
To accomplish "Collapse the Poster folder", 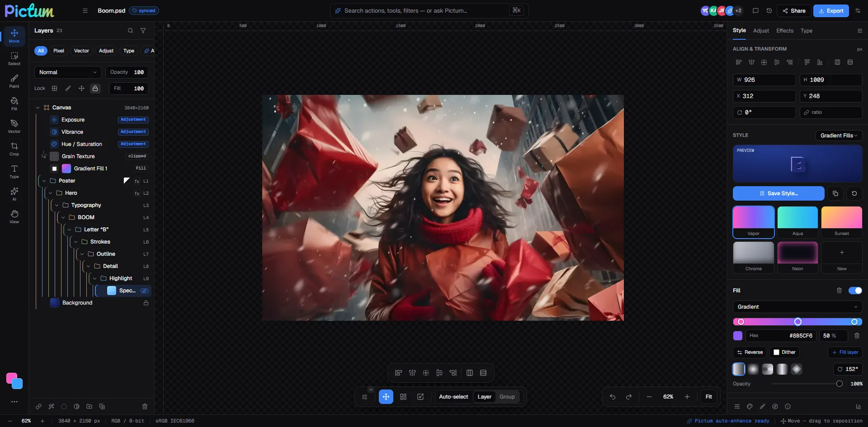I will point(44,181).
